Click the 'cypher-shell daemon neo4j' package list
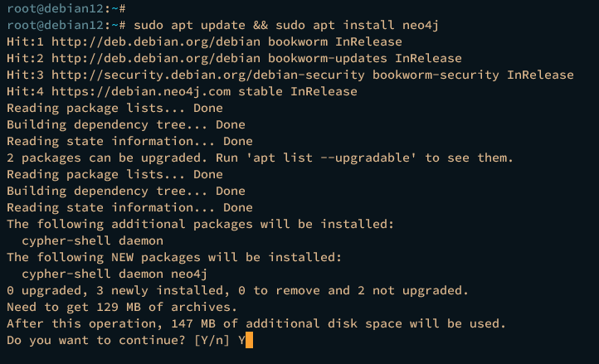The image size is (599, 364). tap(114, 274)
